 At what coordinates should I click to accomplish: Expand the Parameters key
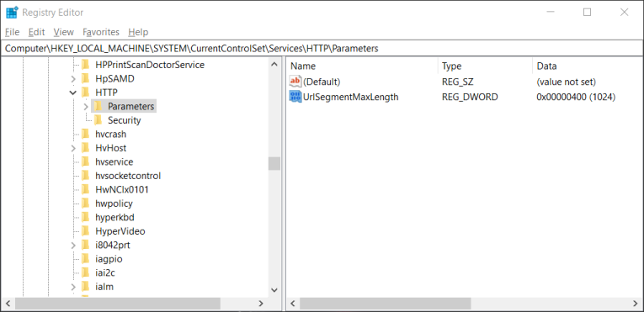pos(85,106)
